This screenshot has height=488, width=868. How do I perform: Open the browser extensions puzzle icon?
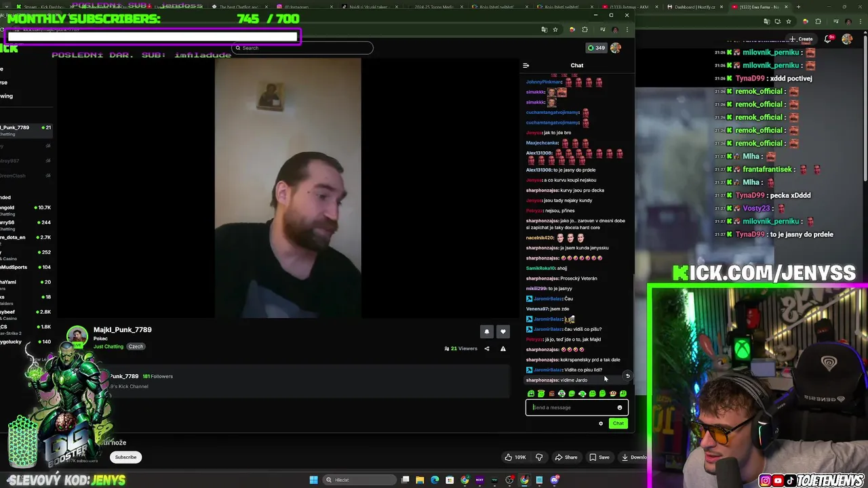[585, 30]
